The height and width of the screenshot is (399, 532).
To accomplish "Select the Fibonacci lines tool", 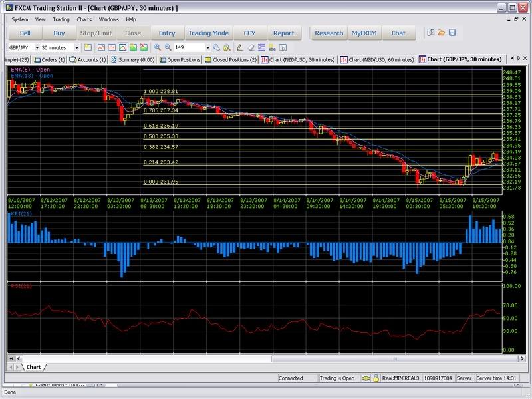I will click(x=261, y=47).
